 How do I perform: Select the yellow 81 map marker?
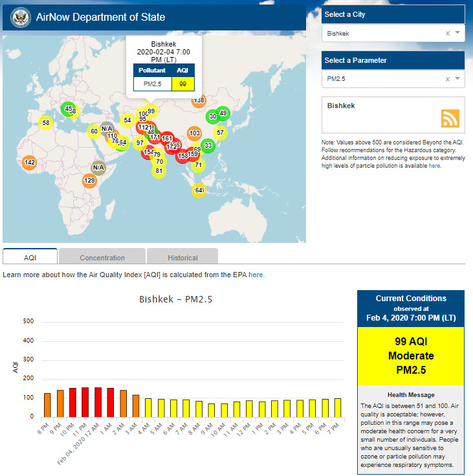pyautogui.click(x=159, y=171)
